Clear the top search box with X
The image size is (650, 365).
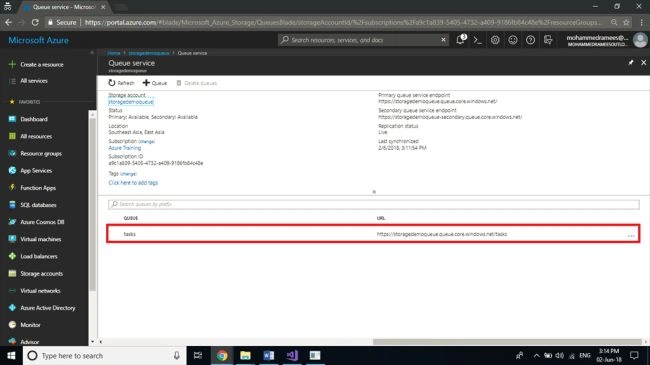(443, 40)
